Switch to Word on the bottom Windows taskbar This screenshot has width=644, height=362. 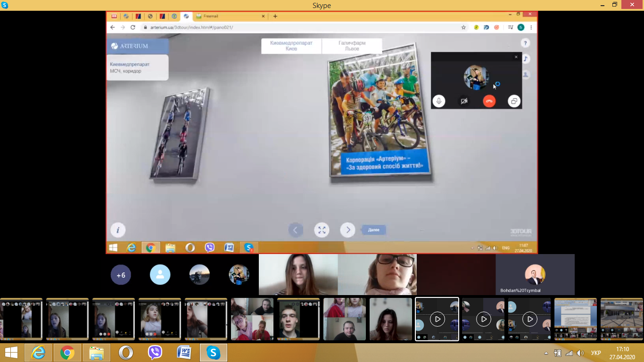184,353
